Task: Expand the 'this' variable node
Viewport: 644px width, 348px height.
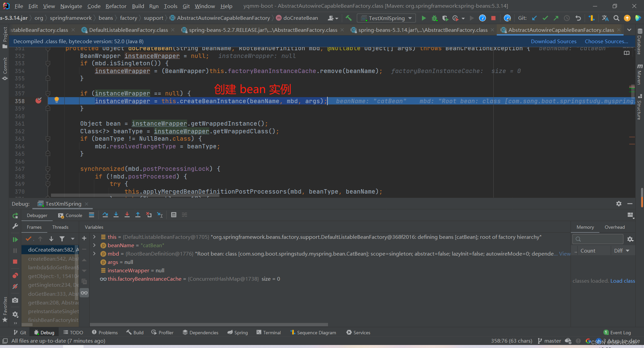Action: click(94, 237)
